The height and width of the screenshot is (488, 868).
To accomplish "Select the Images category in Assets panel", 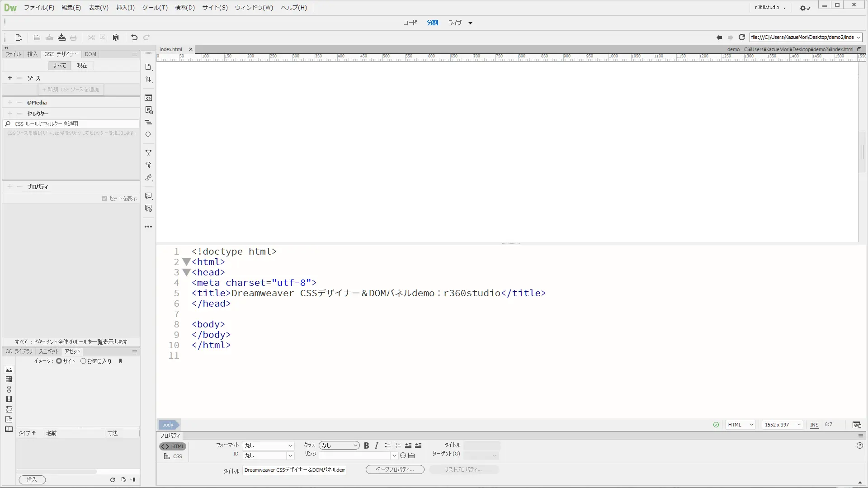I will tap(9, 370).
